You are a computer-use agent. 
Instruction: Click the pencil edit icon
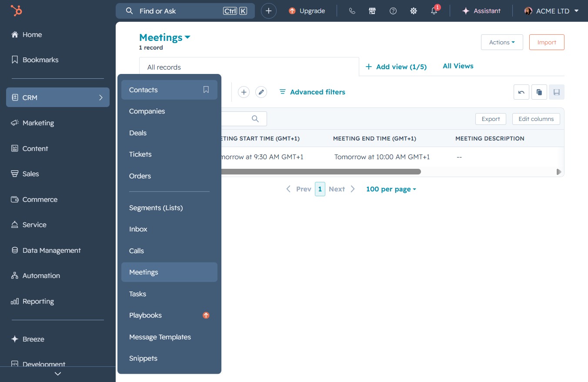261,92
